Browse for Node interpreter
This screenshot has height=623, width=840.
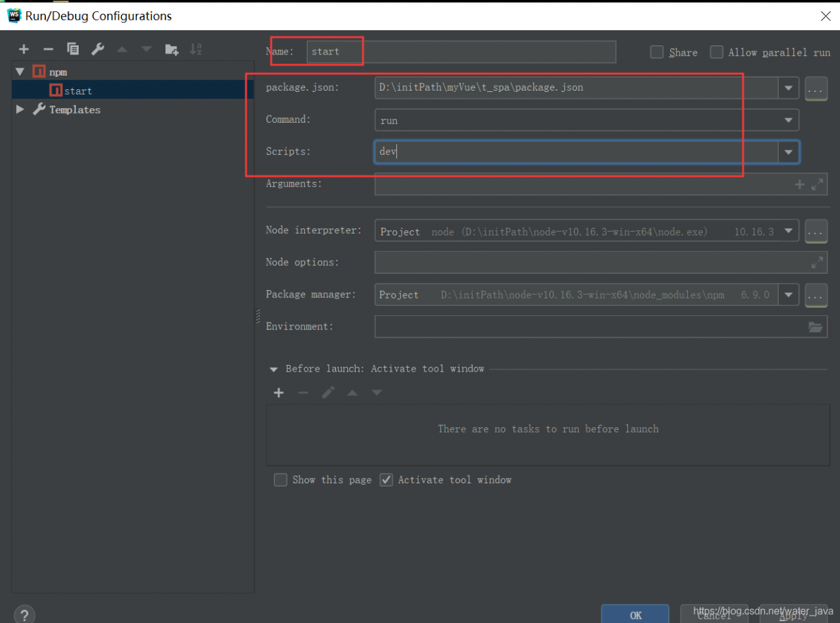pos(816,232)
